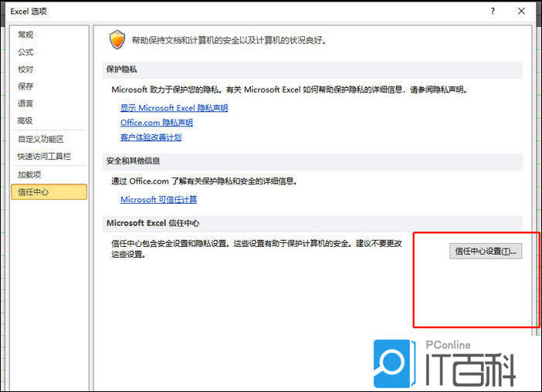The width and height of the screenshot is (542, 392).
Task: Click the 信任中心包含安全设置 description
Action: 257,248
